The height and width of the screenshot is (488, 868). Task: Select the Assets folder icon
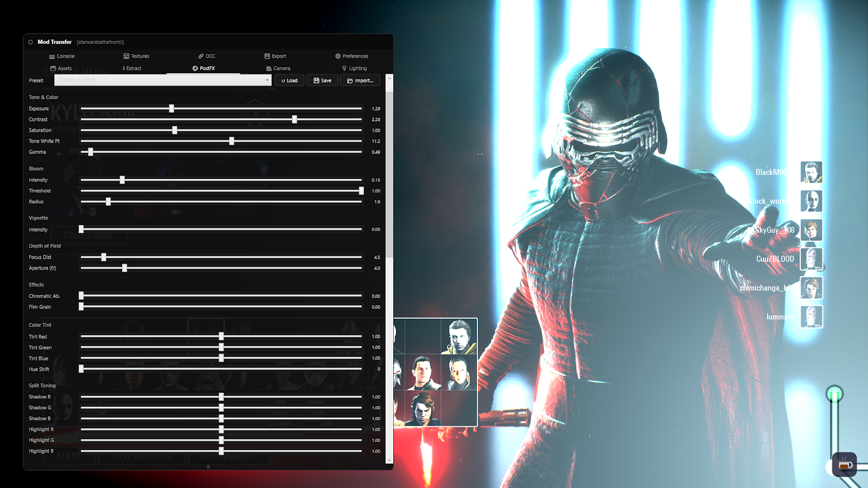tap(53, 68)
